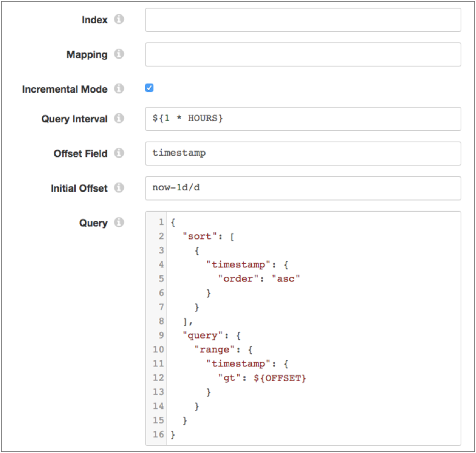
Task: Show the Incremental Mode info tooltip icon
Action: [119, 89]
